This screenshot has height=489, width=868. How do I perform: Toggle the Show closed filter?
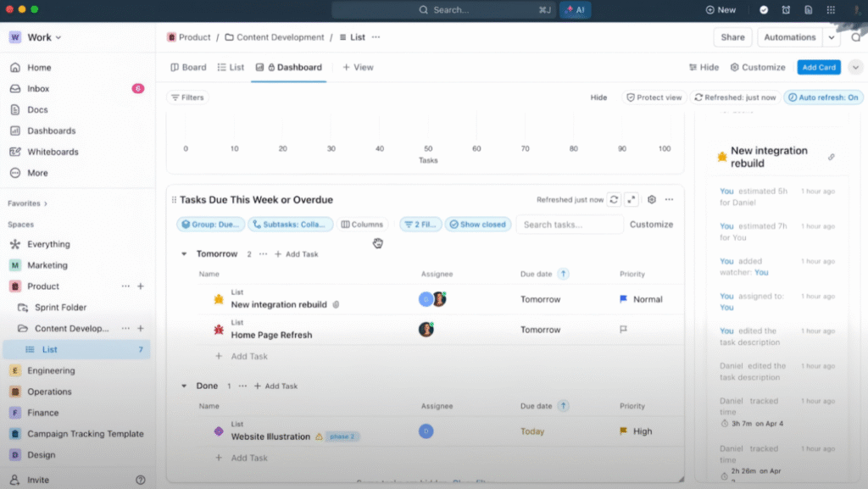click(478, 225)
